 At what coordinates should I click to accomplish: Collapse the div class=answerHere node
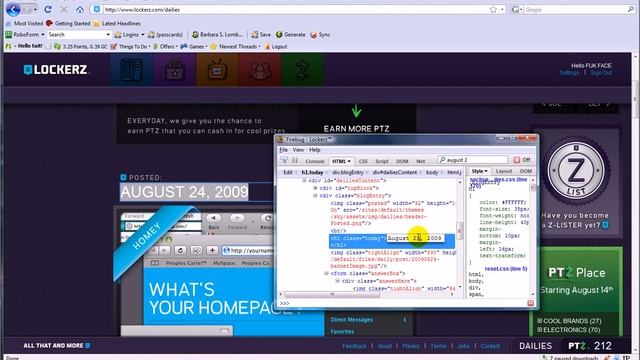click(x=337, y=281)
